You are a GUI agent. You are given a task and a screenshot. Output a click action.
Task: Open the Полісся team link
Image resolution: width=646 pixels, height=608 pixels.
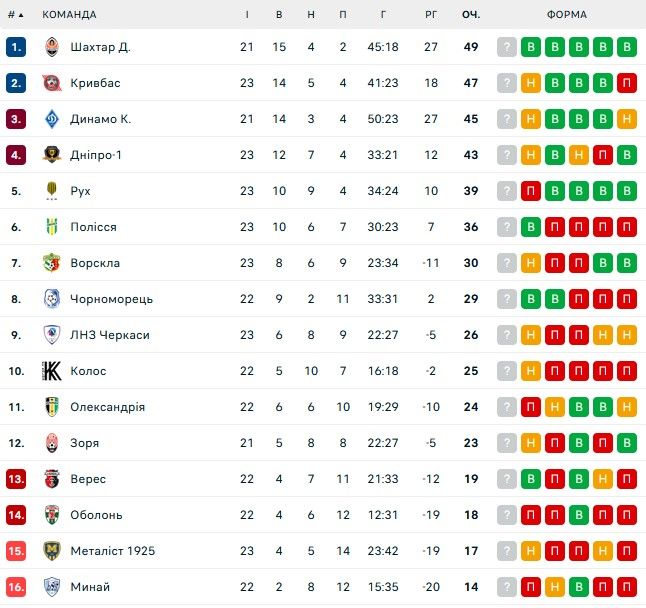pyautogui.click(x=93, y=227)
